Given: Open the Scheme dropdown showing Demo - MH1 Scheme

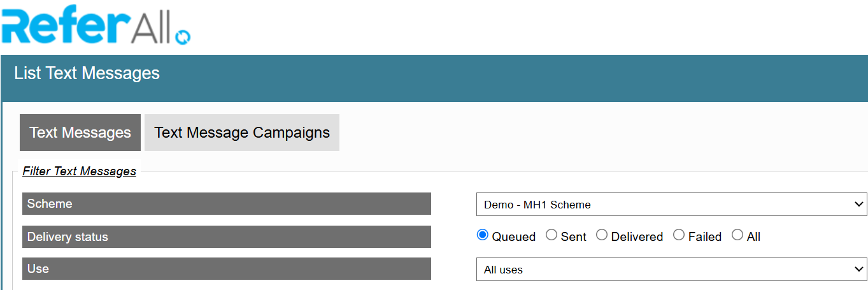Looking at the screenshot, I should pyautogui.click(x=671, y=205).
